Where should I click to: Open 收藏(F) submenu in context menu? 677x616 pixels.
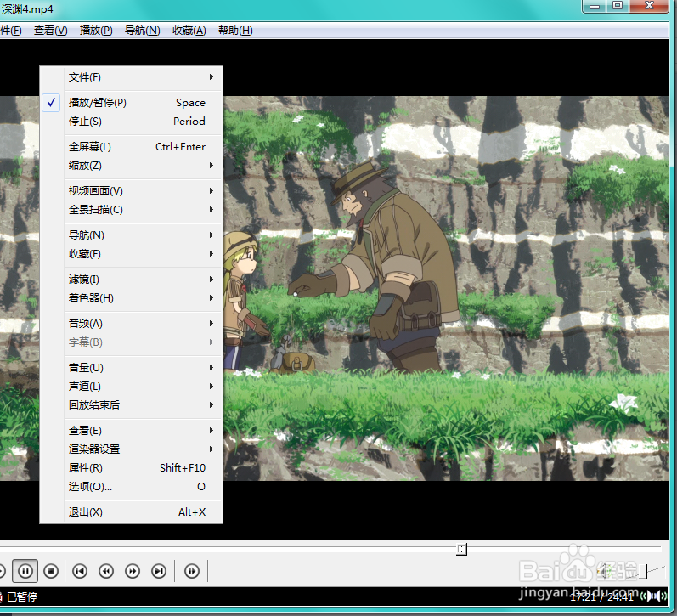pyautogui.click(x=132, y=254)
